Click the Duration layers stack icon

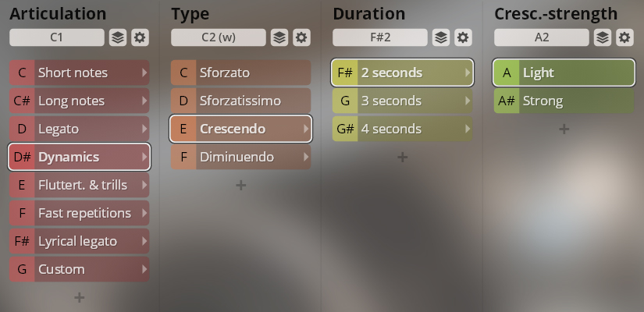441,37
